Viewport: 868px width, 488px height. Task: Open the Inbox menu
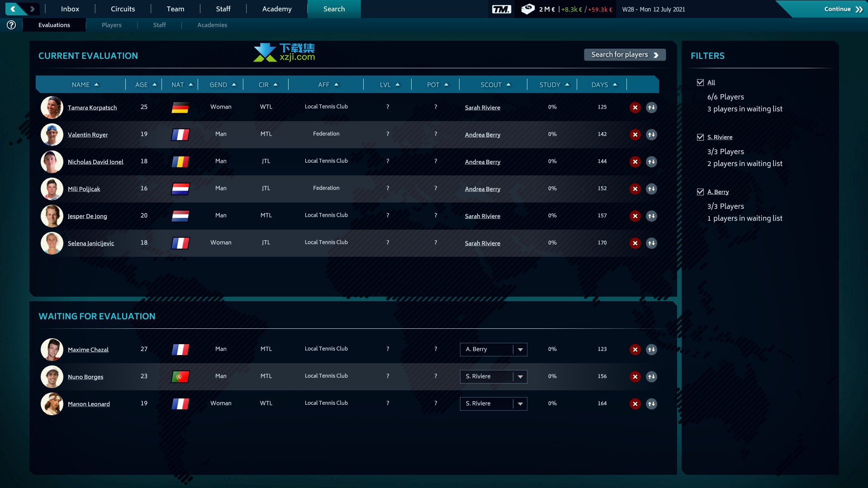[70, 9]
